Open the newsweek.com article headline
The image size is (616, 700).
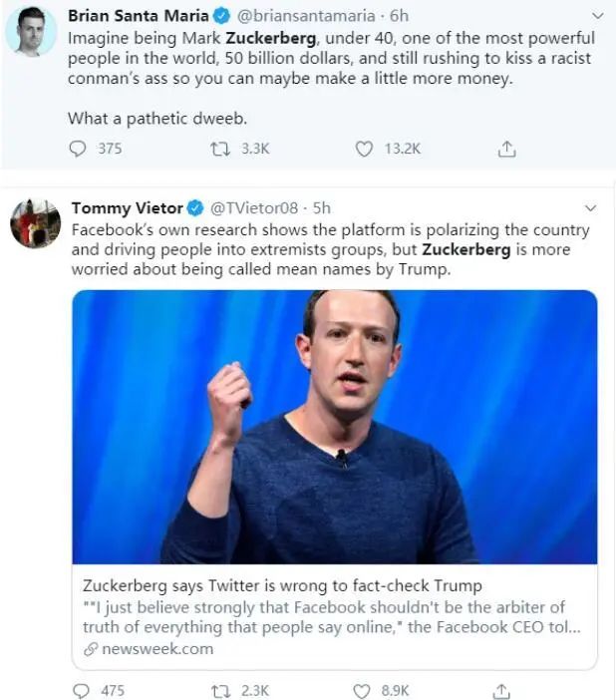[282, 585]
